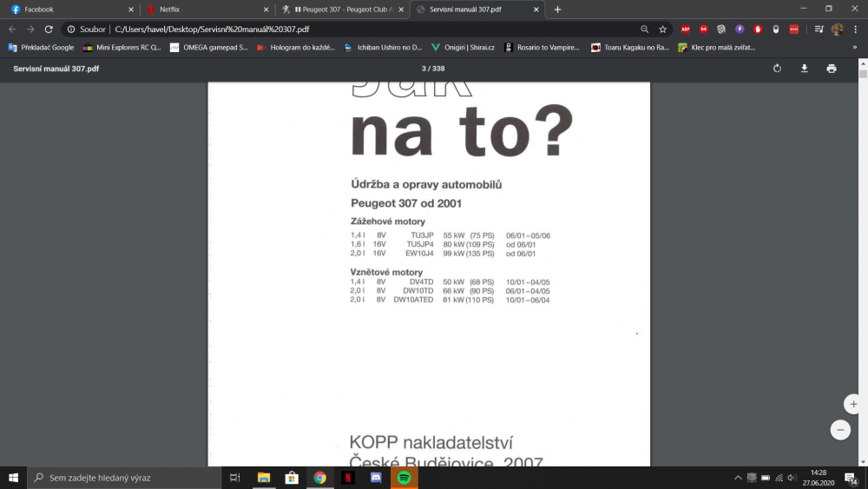Download the Servisní manuál PDF
This screenshot has width=868, height=489.
pos(805,69)
